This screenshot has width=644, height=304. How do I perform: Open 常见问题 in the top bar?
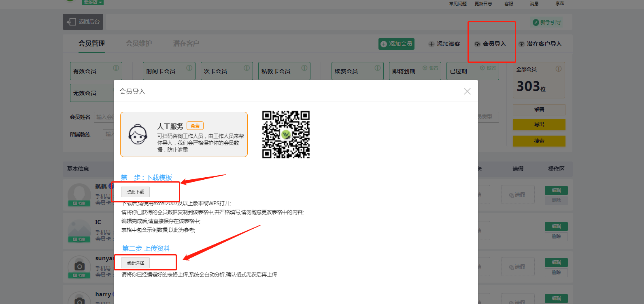click(458, 4)
